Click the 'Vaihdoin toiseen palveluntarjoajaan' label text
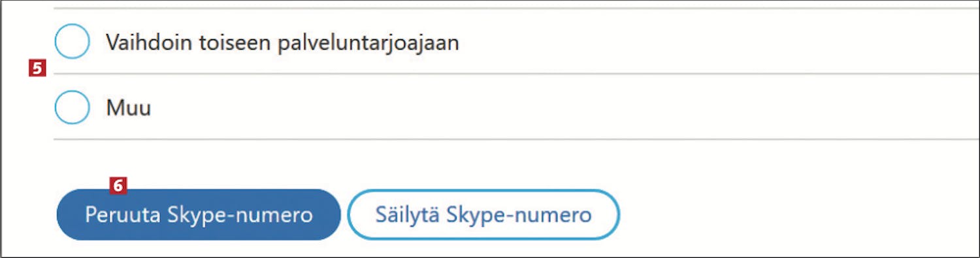 pyautogui.click(x=282, y=43)
